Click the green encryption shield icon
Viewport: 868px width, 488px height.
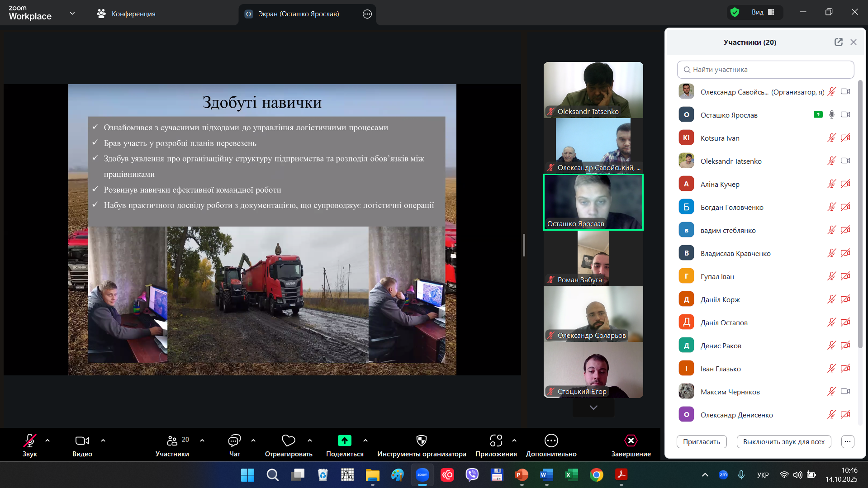point(735,12)
